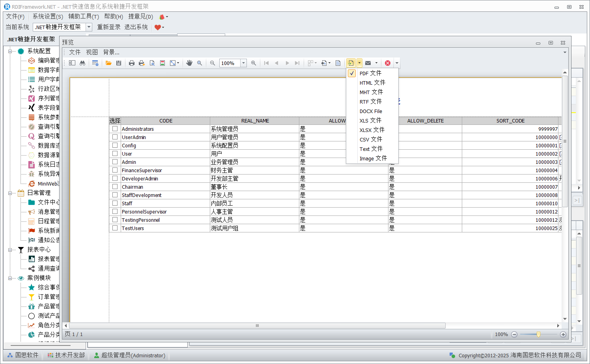Click the save disk icon

119,63
